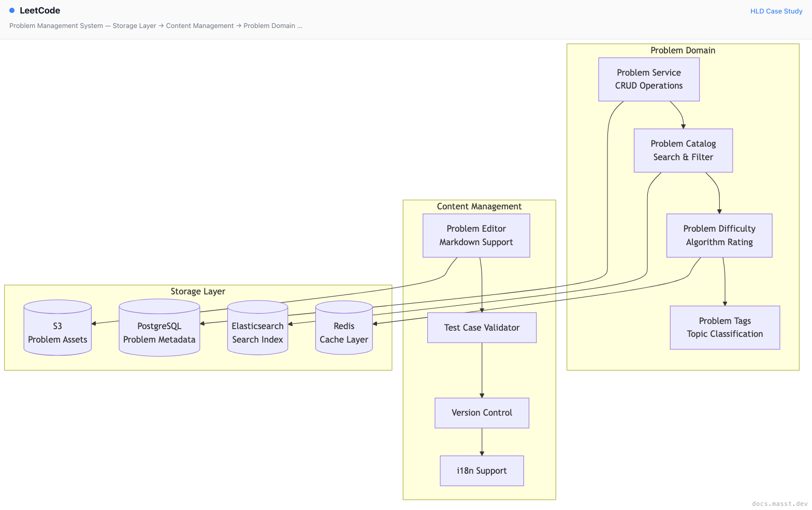The width and height of the screenshot is (812, 510).
Task: Select the Redis Cache Layer cylinder
Action: [344, 328]
